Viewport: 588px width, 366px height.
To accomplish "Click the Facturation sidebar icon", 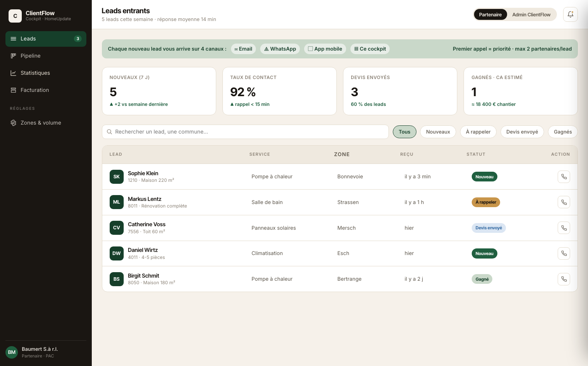I will [x=13, y=90].
